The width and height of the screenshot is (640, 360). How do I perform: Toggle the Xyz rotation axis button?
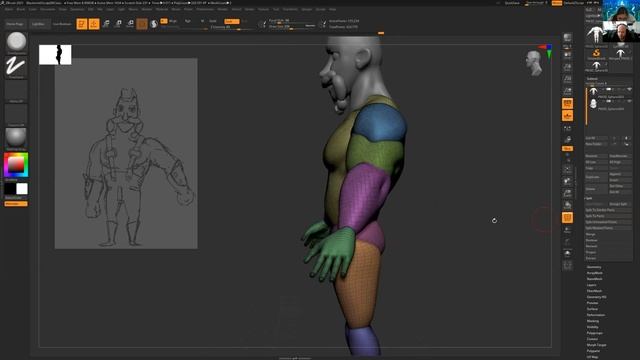pyautogui.click(x=567, y=149)
